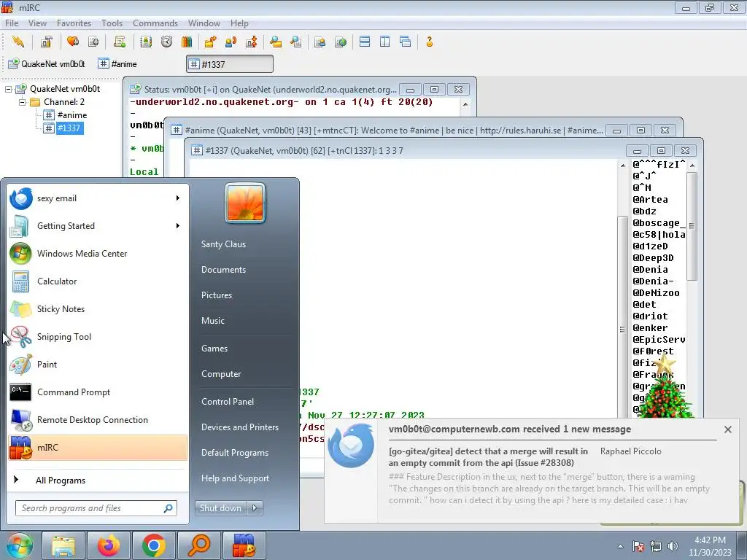This screenshot has width=747, height=560.
Task: Open the Help menu
Action: pos(239,23)
